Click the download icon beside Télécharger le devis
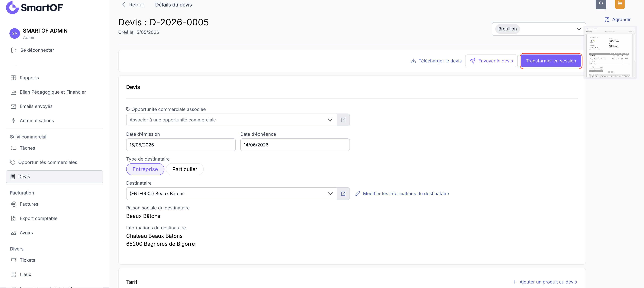The width and height of the screenshot is (644, 288). point(413,61)
